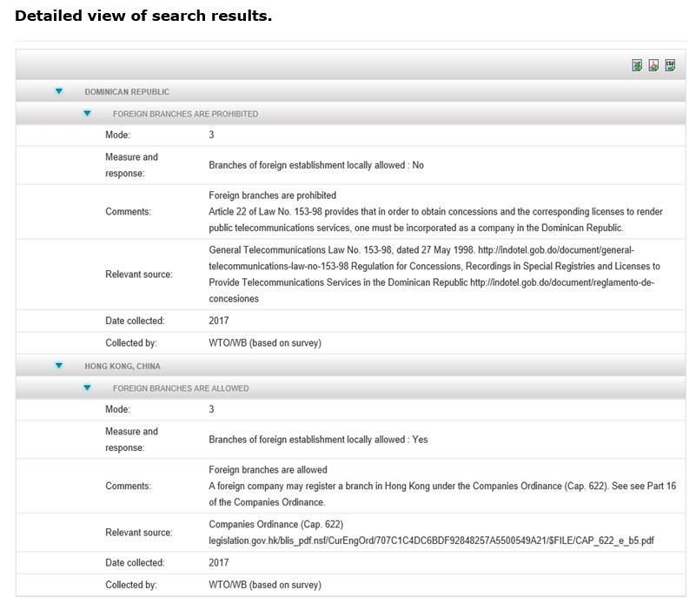Image resolution: width=696 pixels, height=616 pixels.
Task: Click the comment line 'Foreign branches are prohibited'
Action: pos(273,195)
